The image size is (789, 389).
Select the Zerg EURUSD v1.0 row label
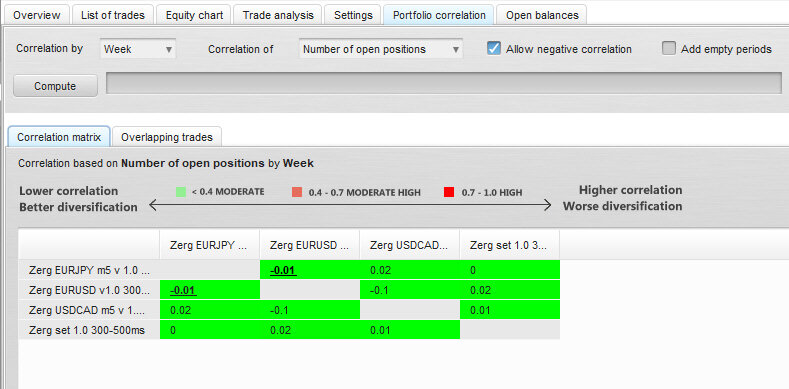89,290
